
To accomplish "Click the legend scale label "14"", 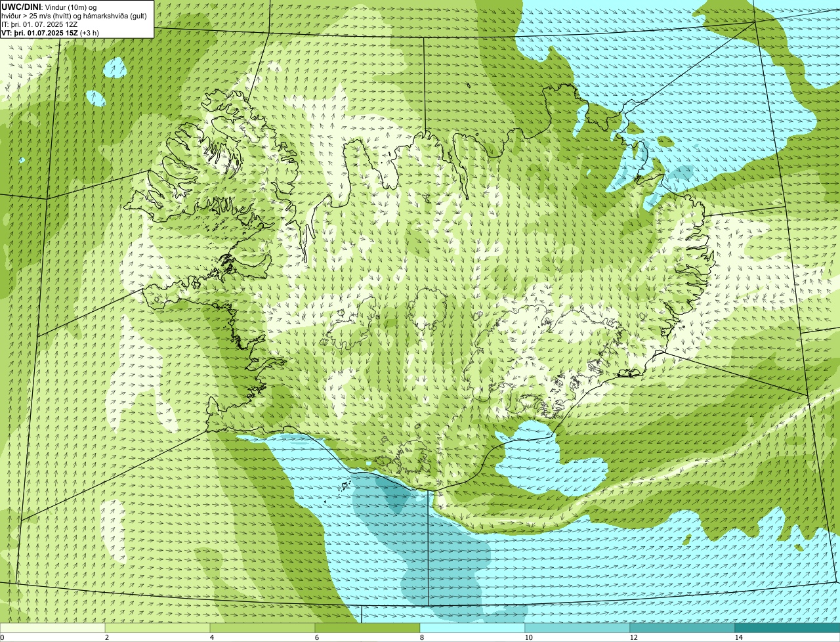I will coord(738,637).
